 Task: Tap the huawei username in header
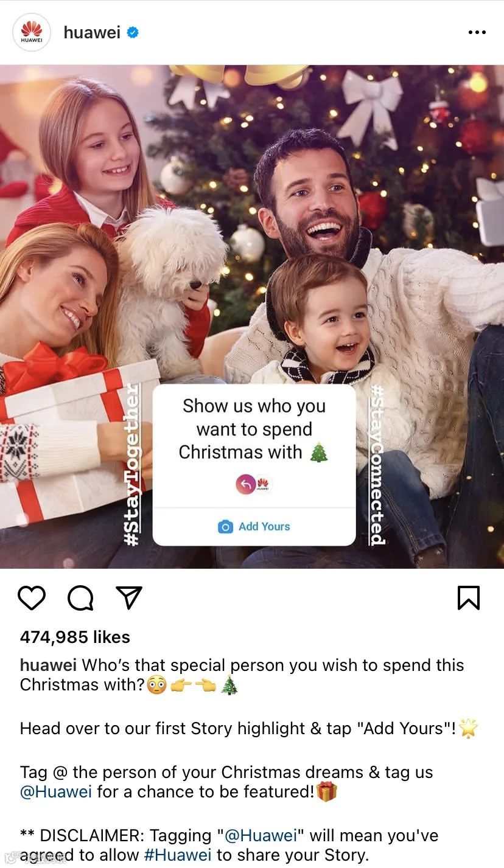tap(92, 32)
